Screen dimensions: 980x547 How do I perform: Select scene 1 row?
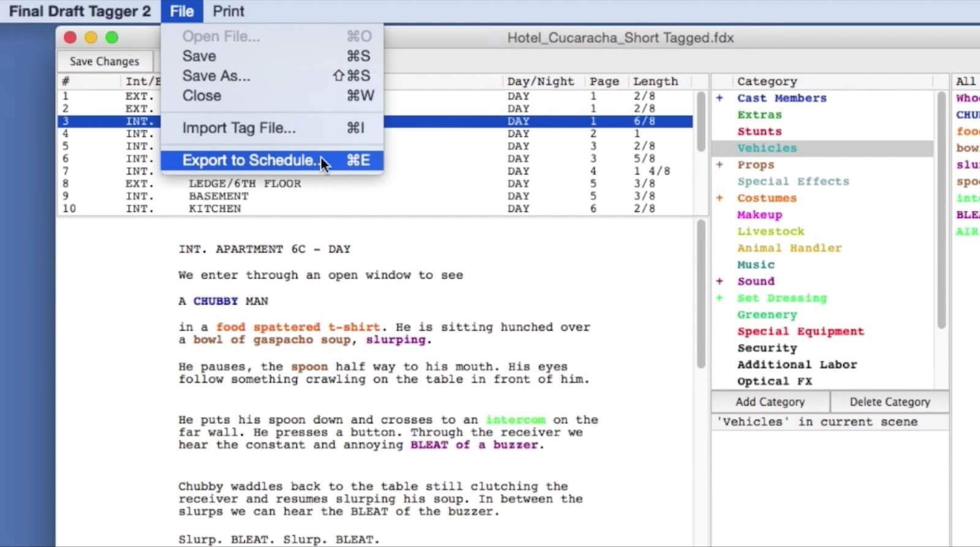(x=375, y=96)
